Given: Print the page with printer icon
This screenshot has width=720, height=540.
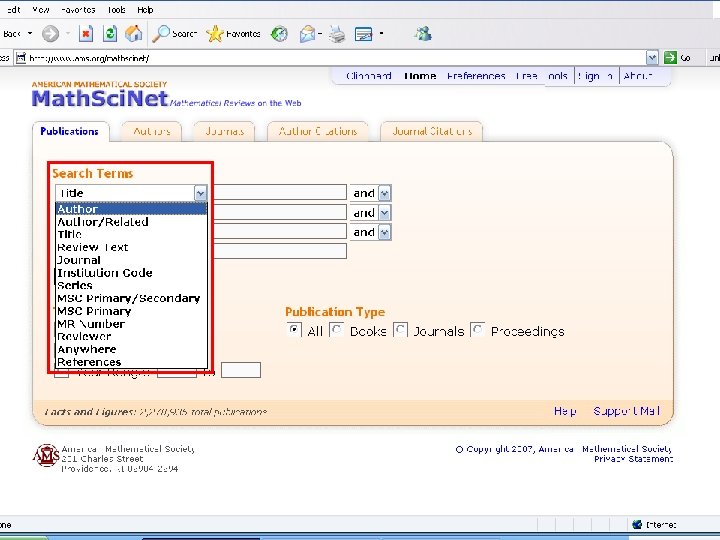Looking at the screenshot, I should click(x=337, y=34).
